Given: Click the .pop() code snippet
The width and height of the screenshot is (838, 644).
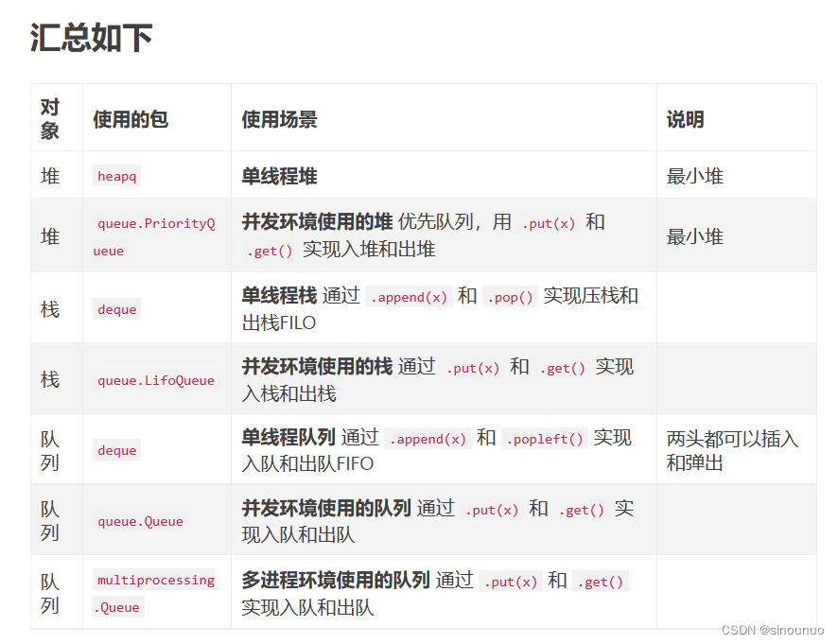Looking at the screenshot, I should pyautogui.click(x=510, y=297).
